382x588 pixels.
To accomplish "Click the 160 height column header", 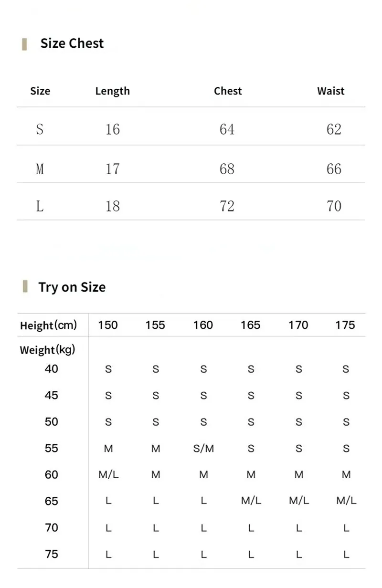I will 203,325.
